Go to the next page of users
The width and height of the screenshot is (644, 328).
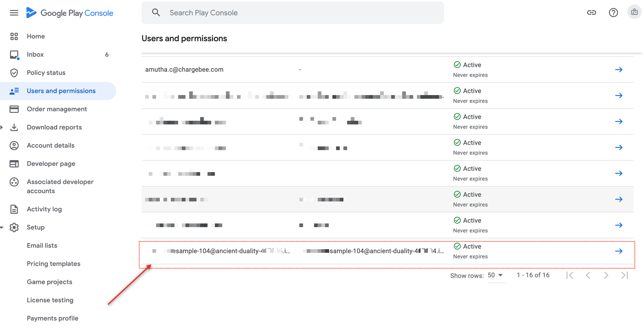pos(606,275)
